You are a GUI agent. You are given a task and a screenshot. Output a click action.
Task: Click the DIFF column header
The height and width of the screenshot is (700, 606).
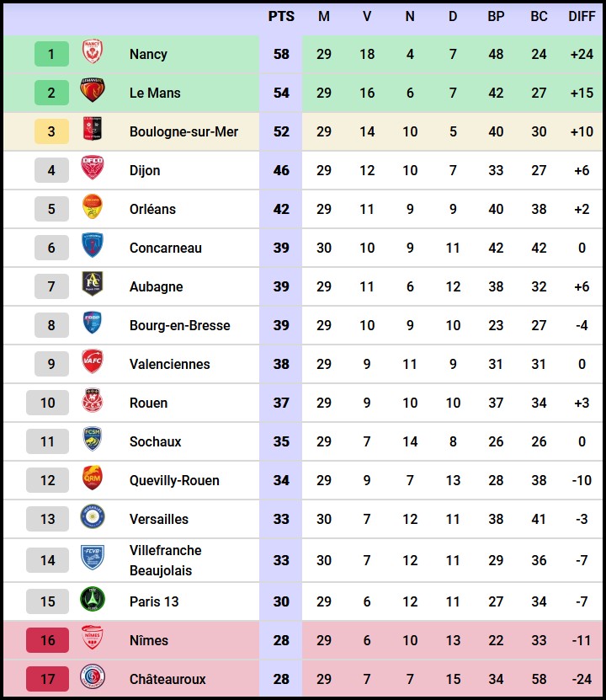[x=582, y=17]
